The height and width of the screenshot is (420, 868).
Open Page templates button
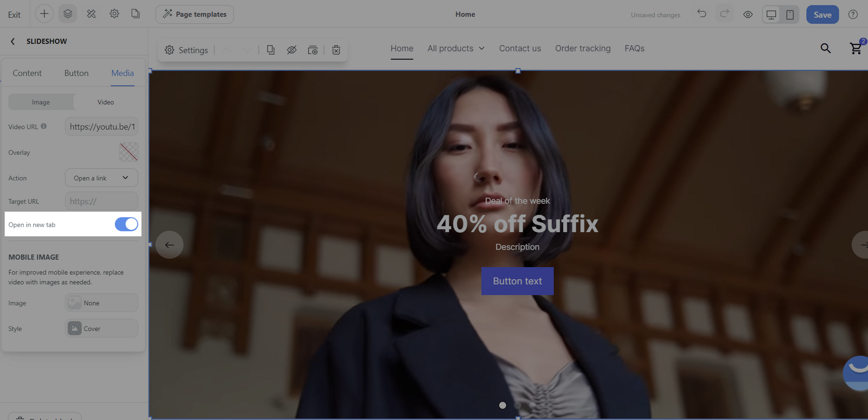[195, 14]
